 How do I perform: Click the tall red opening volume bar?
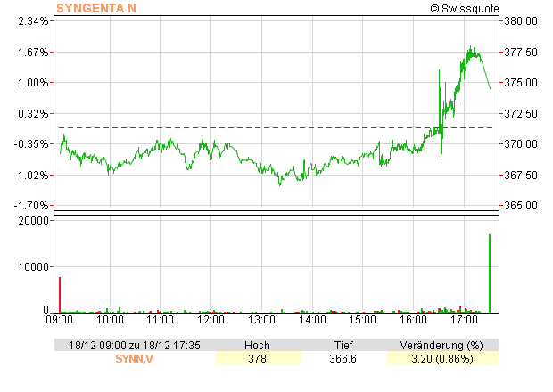[x=60, y=294]
